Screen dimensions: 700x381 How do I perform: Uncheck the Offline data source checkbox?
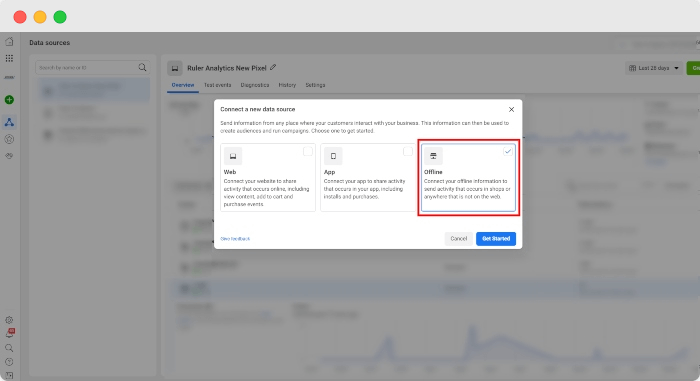point(508,151)
